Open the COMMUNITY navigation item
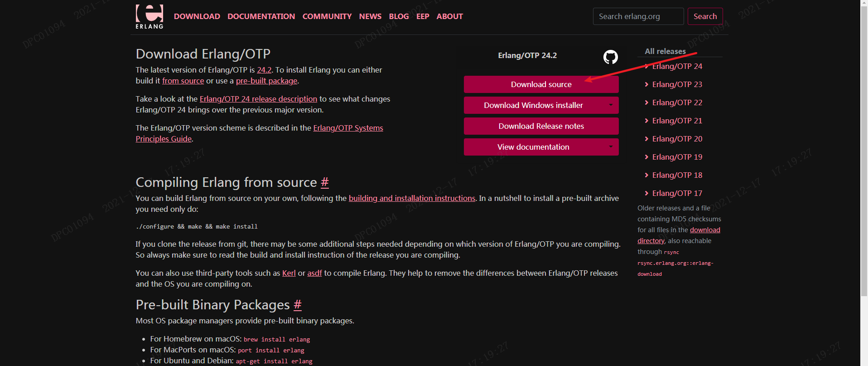 [x=327, y=16]
